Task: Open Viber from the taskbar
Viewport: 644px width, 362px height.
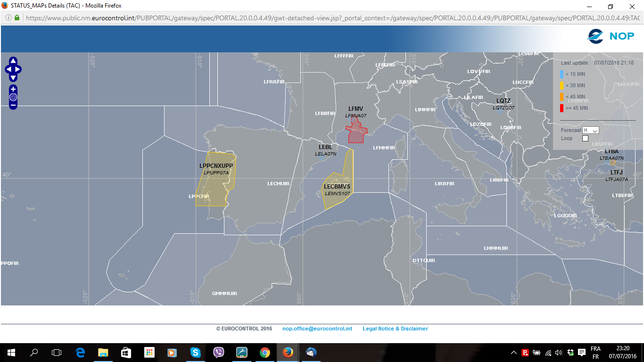Action: pos(218,352)
